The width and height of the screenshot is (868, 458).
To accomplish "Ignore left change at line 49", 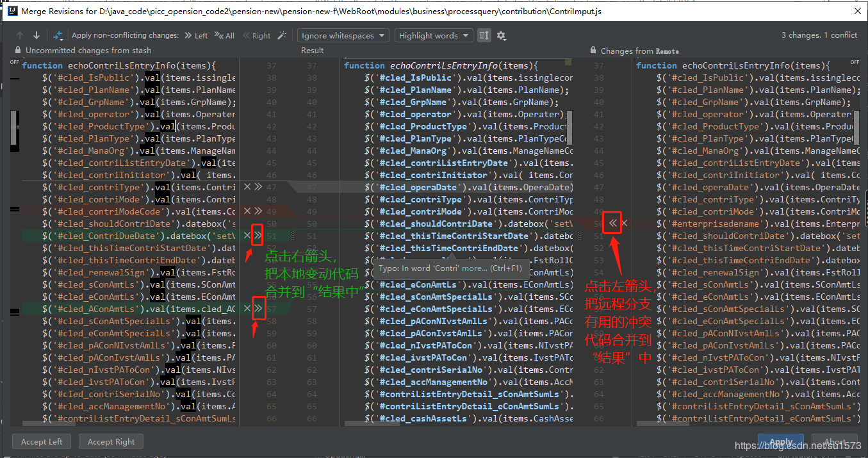I will [x=247, y=211].
